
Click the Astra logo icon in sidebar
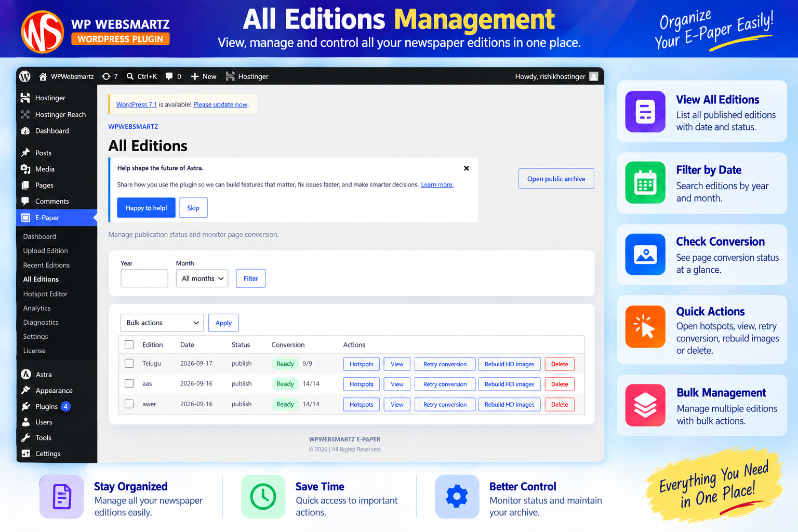coord(26,374)
